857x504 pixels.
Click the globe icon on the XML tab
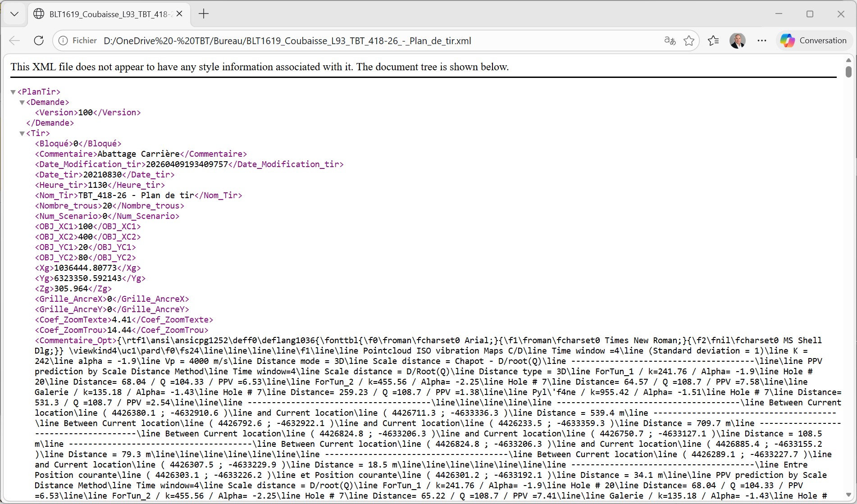(39, 14)
